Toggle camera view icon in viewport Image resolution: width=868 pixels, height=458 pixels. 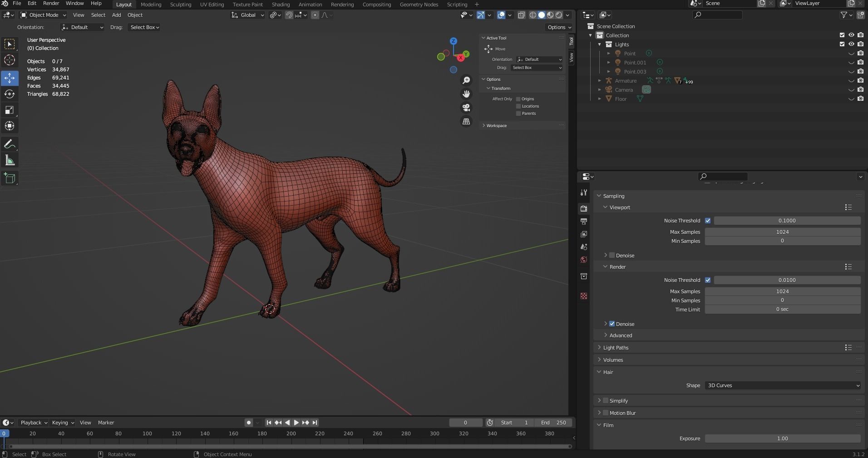466,108
